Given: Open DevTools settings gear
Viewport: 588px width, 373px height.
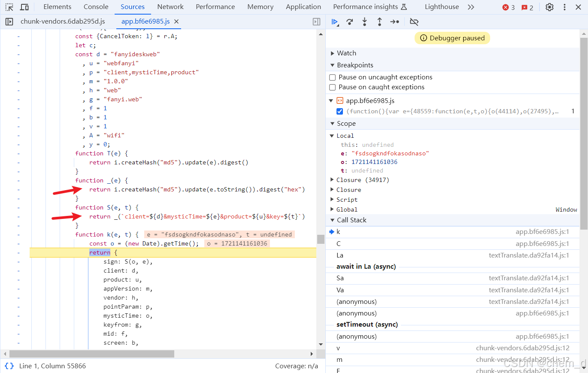Looking at the screenshot, I should point(549,7).
